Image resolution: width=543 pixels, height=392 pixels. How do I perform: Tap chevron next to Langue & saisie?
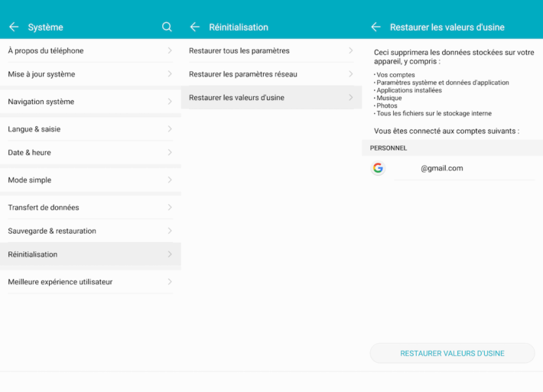click(x=170, y=129)
